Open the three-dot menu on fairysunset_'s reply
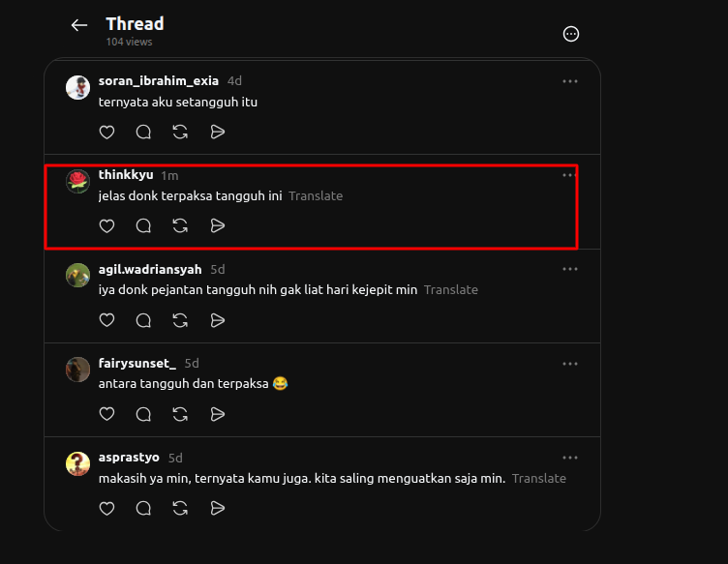The width and height of the screenshot is (728, 564). click(x=569, y=364)
